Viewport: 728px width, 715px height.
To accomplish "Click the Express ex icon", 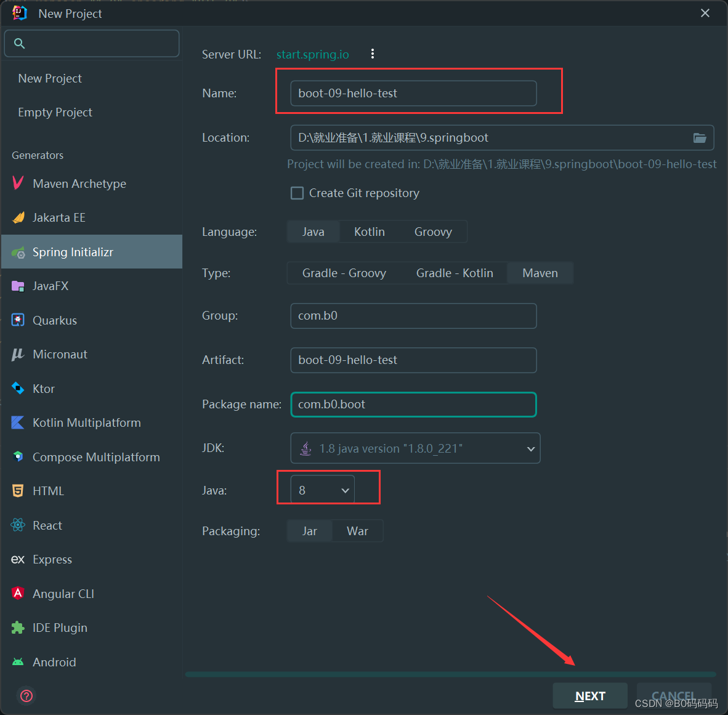I will pos(18,559).
